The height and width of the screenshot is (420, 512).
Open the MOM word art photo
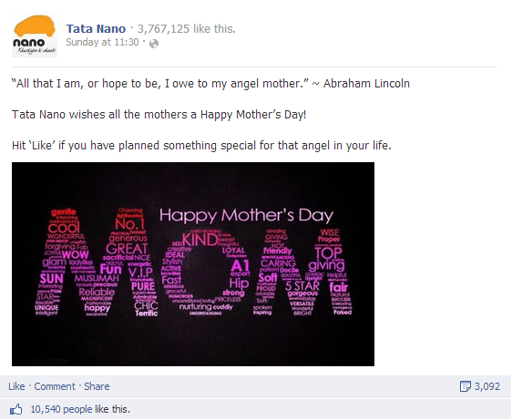coord(193,264)
